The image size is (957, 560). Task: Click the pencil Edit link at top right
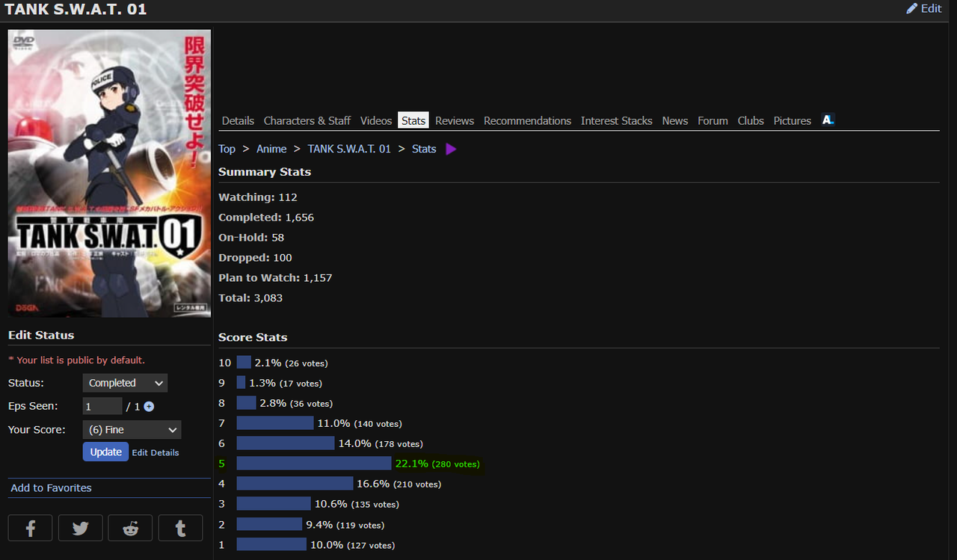[924, 8]
